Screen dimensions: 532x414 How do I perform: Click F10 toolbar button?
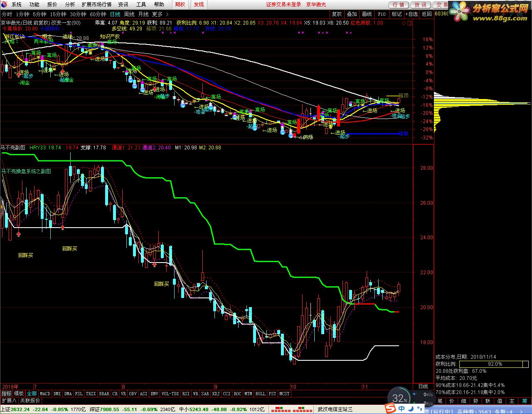(x=382, y=14)
